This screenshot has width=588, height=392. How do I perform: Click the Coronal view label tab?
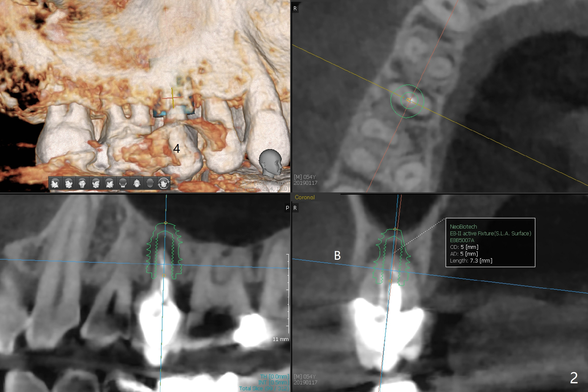coord(305,197)
